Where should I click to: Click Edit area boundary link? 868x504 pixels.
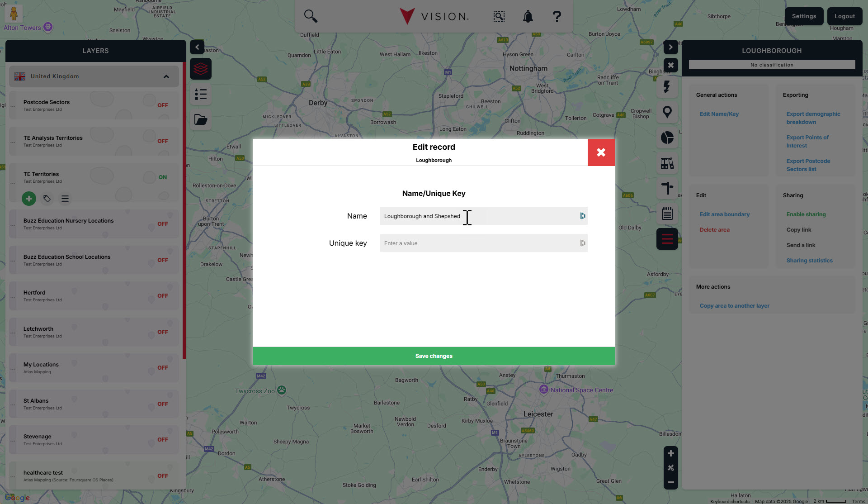click(x=725, y=214)
